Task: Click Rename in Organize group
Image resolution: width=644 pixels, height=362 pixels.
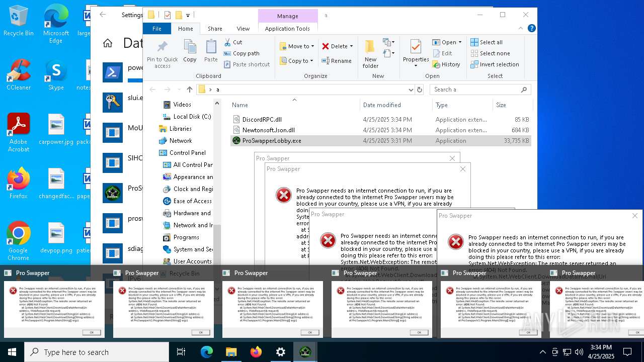Action: pos(337,61)
